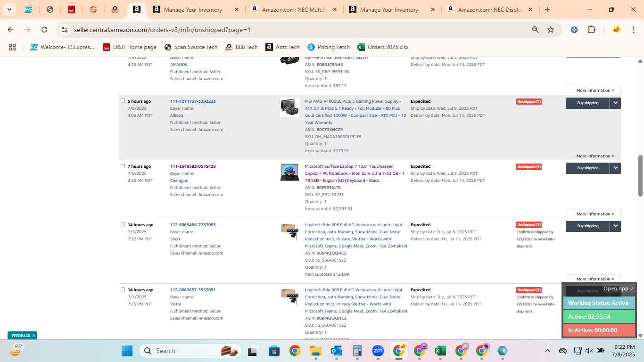Expand More information for Sheri's webcam order

(593, 279)
